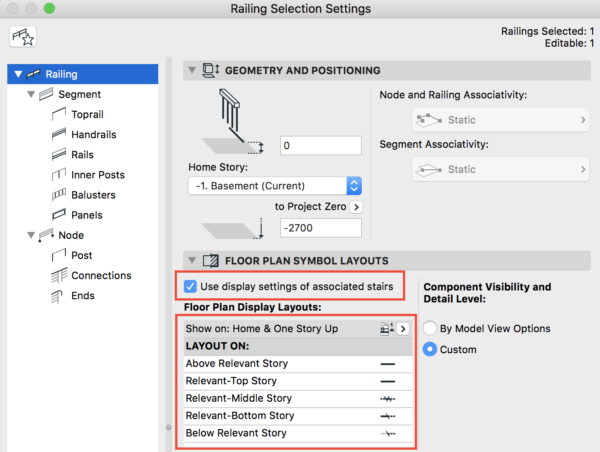Select By Model View Options radio button
600x452 pixels.
click(431, 328)
